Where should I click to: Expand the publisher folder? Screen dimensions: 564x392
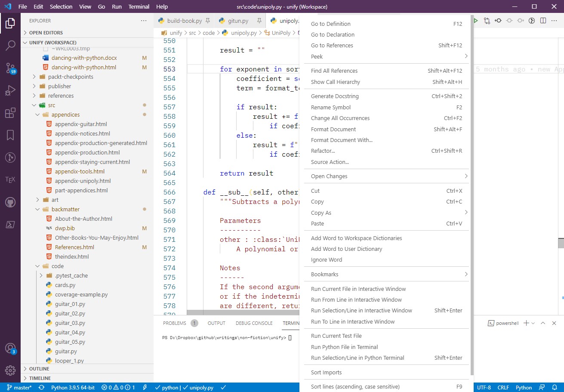click(59, 86)
